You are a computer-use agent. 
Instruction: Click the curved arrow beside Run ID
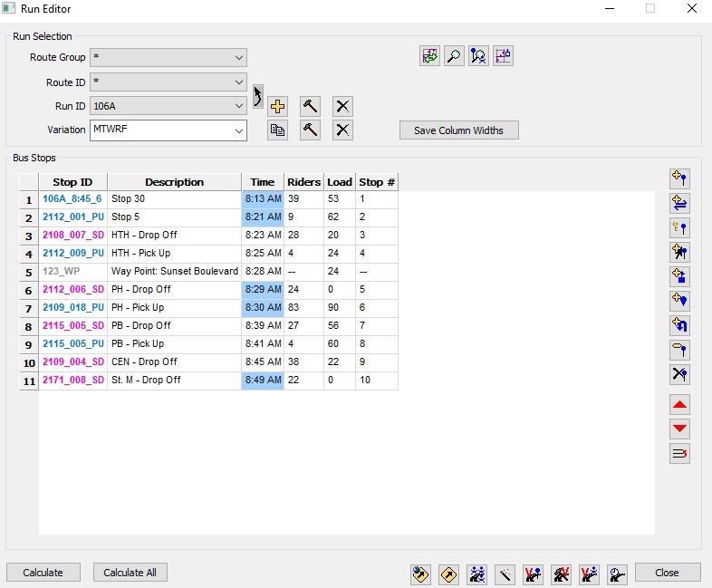257,96
